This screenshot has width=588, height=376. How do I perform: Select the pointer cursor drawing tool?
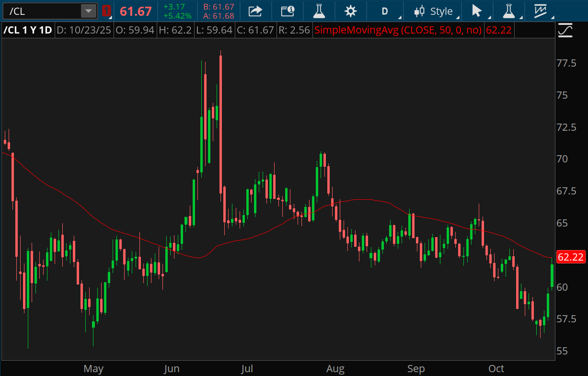(476, 11)
